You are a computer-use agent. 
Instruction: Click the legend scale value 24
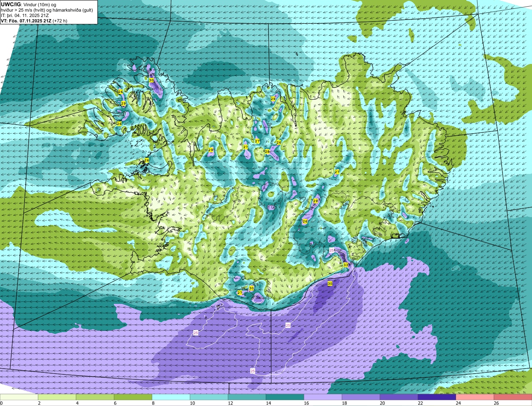coord(458,403)
